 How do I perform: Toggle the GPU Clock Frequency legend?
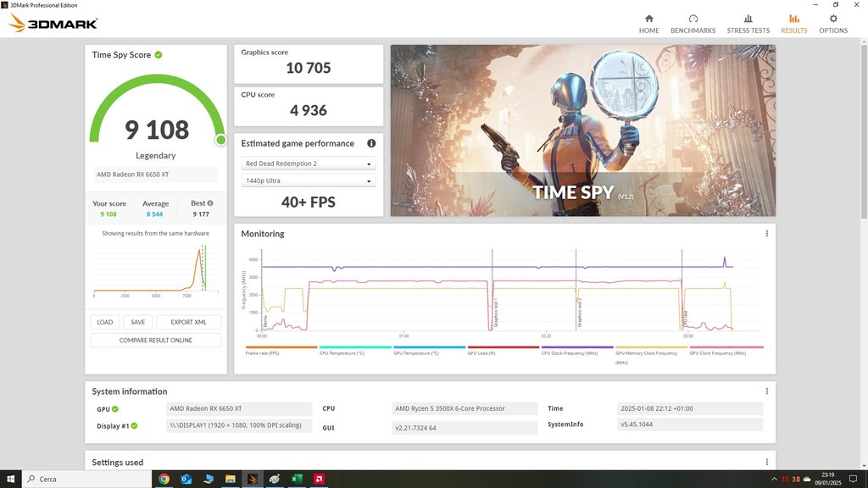click(726, 350)
